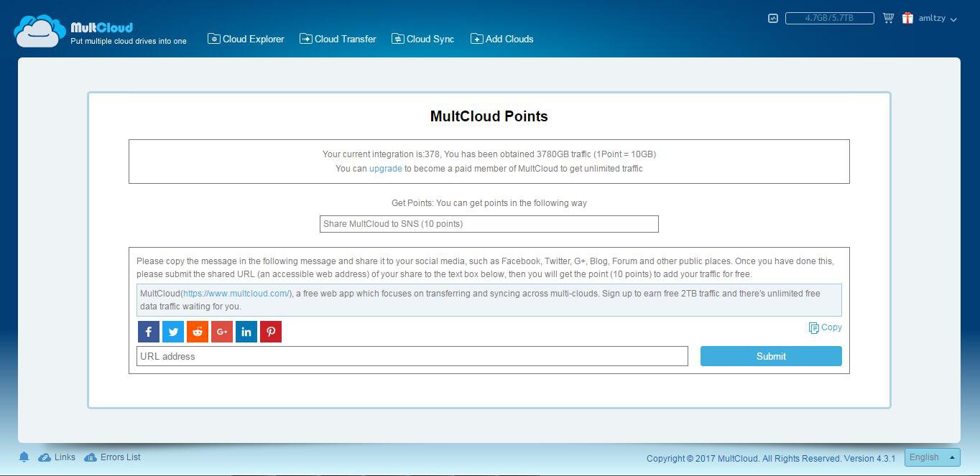Copy the share message
980x476 pixels.
click(x=825, y=327)
